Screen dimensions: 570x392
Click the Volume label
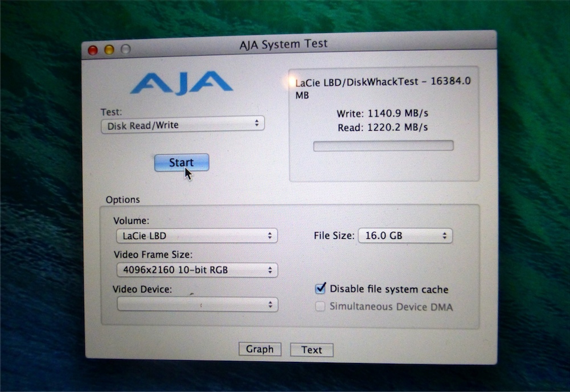tap(131, 221)
